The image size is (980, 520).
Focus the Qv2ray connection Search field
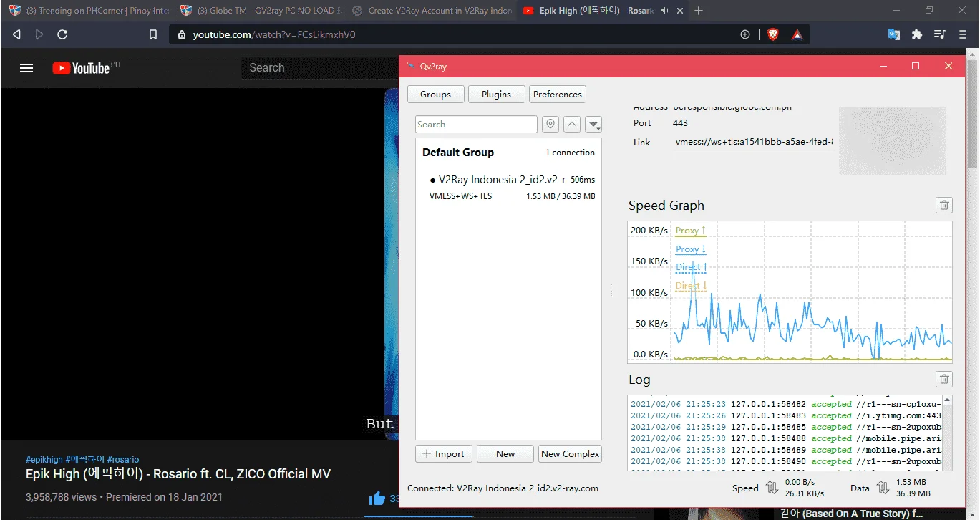coord(476,124)
